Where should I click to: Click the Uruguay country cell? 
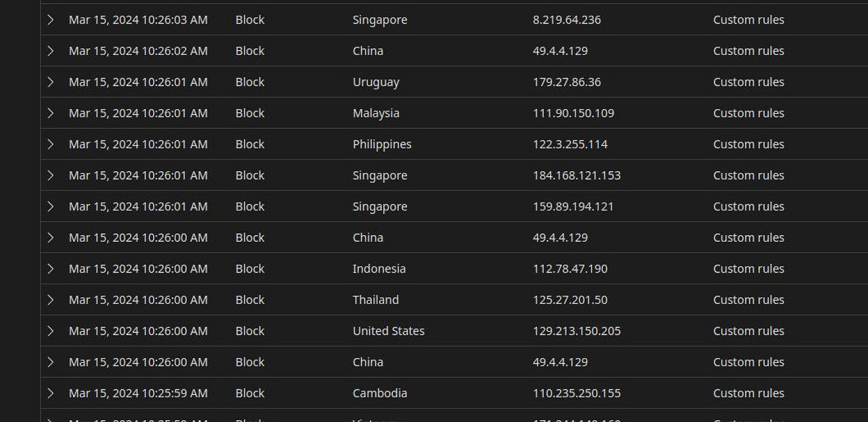[376, 83]
